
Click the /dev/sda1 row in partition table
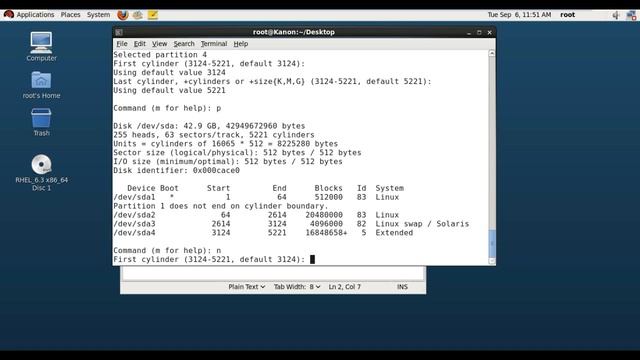(x=256, y=197)
